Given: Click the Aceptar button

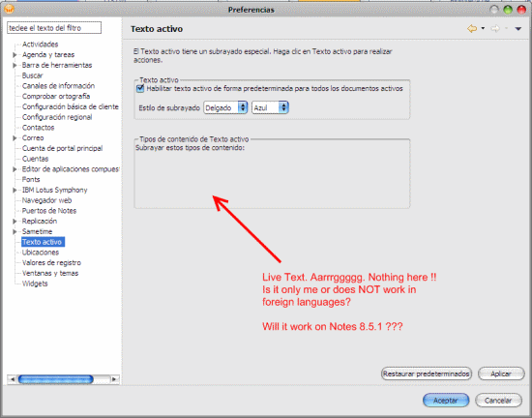Looking at the screenshot, I should click(446, 401).
